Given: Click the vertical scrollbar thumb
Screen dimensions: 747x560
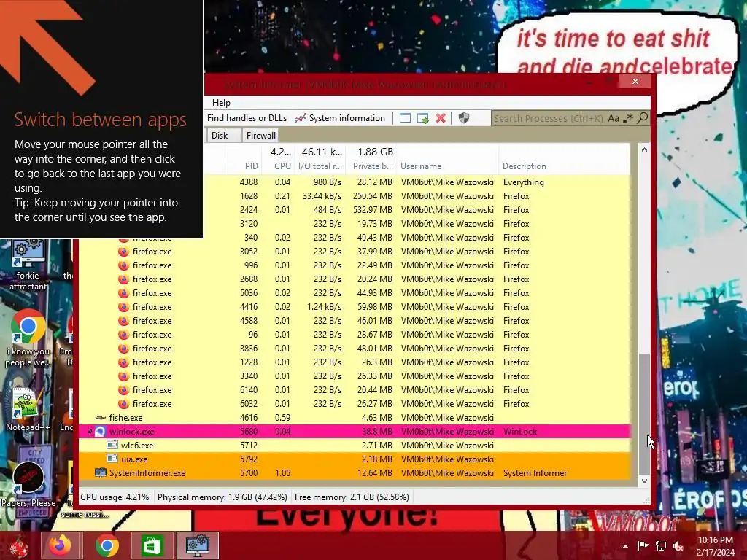Looking at the screenshot, I should [x=644, y=413].
